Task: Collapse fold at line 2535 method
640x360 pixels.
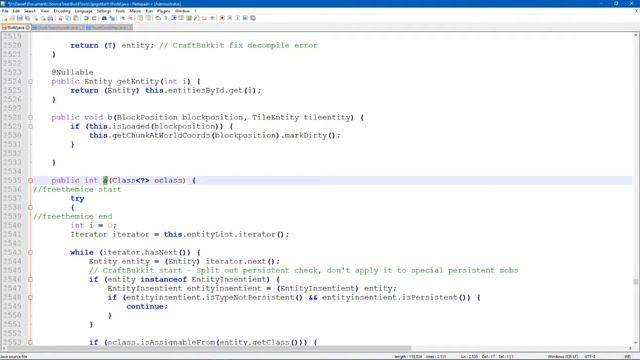Action: [30, 180]
